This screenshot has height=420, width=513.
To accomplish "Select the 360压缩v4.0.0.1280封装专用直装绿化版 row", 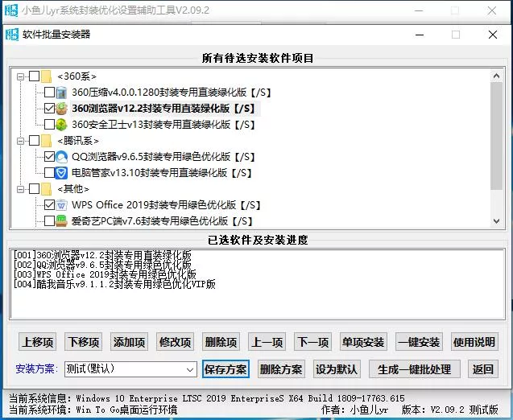I will [x=172, y=93].
